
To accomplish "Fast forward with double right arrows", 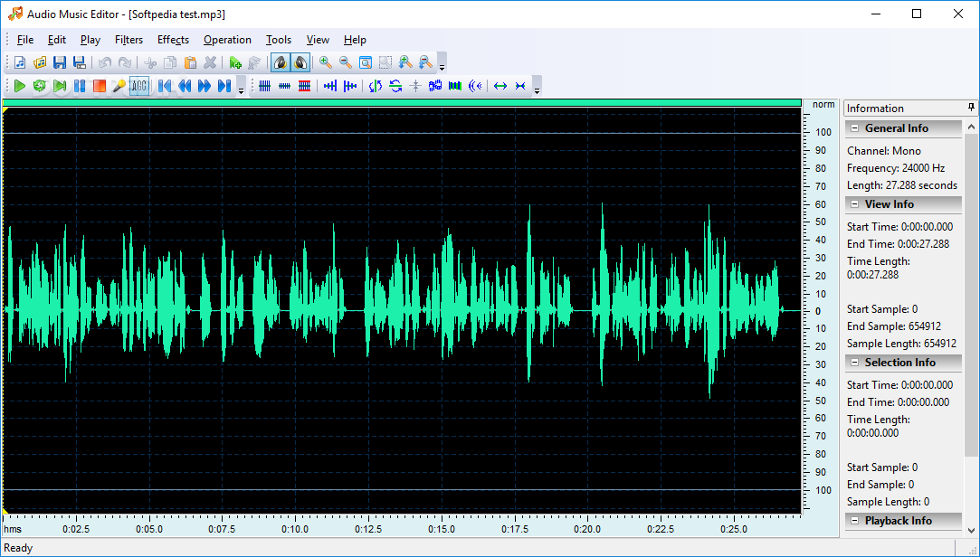I will point(205,86).
